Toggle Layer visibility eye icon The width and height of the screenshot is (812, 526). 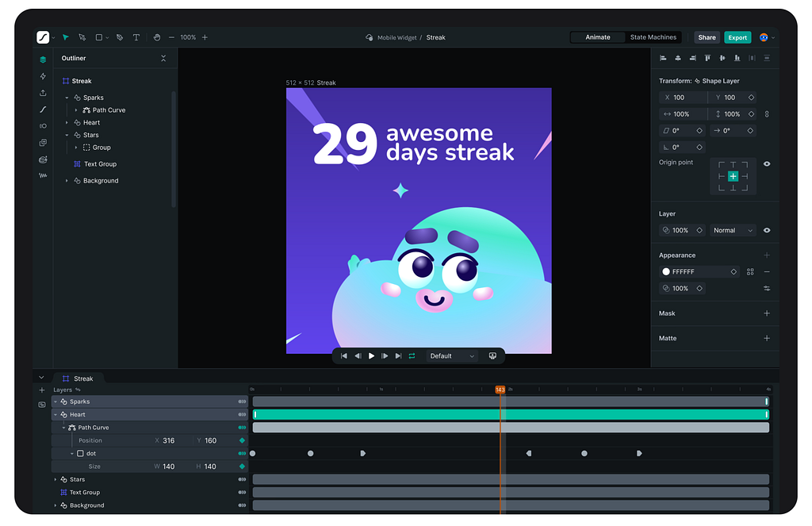767,230
